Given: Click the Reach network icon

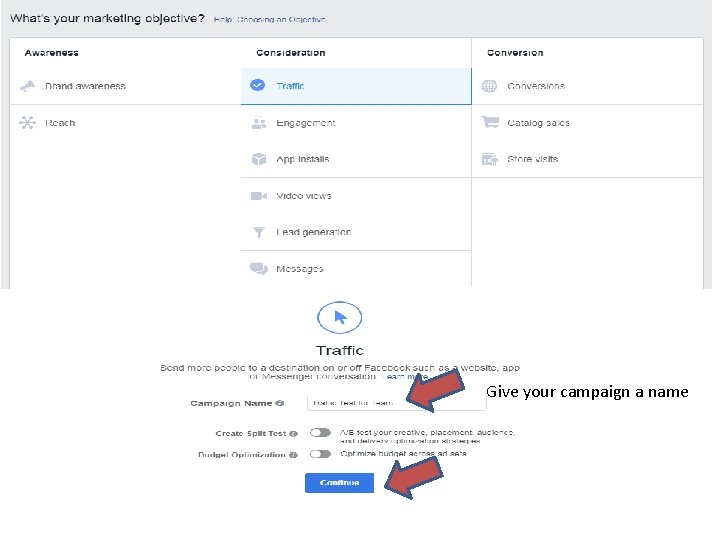Looking at the screenshot, I should (x=28, y=123).
